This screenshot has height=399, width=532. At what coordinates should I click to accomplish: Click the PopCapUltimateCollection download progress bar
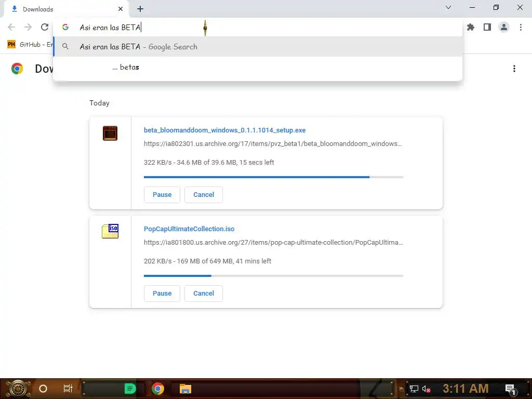[x=273, y=276]
